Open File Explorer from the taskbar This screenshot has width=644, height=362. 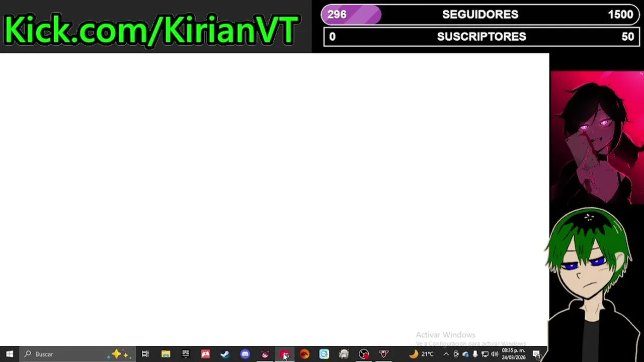166,354
